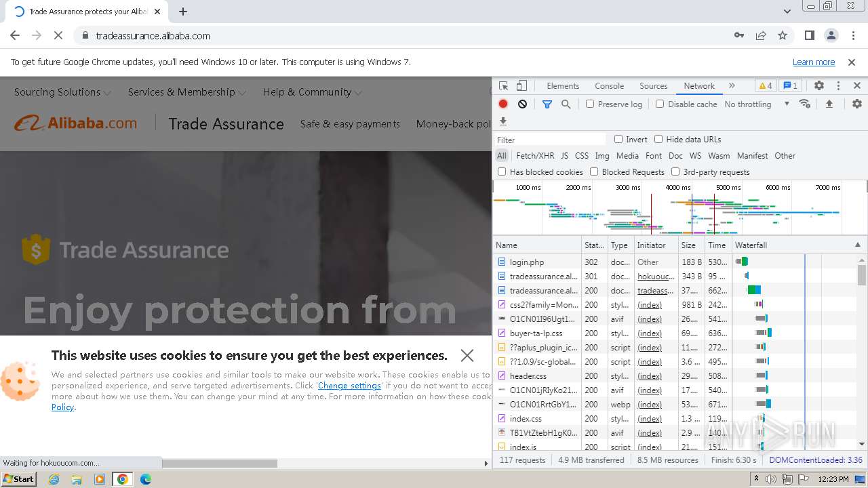Image resolution: width=868 pixels, height=488 pixels.
Task: Click the inspect element picker icon
Action: pos(503,86)
